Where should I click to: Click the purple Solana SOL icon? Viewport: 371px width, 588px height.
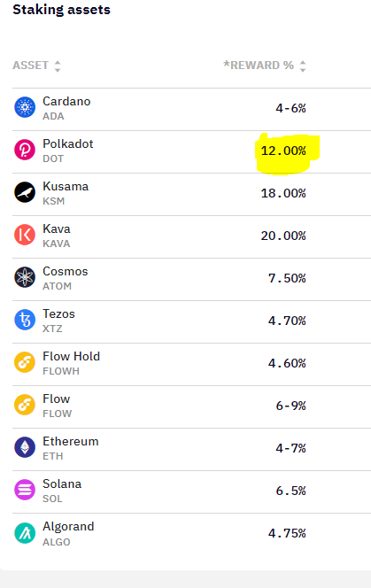pyautogui.click(x=25, y=490)
